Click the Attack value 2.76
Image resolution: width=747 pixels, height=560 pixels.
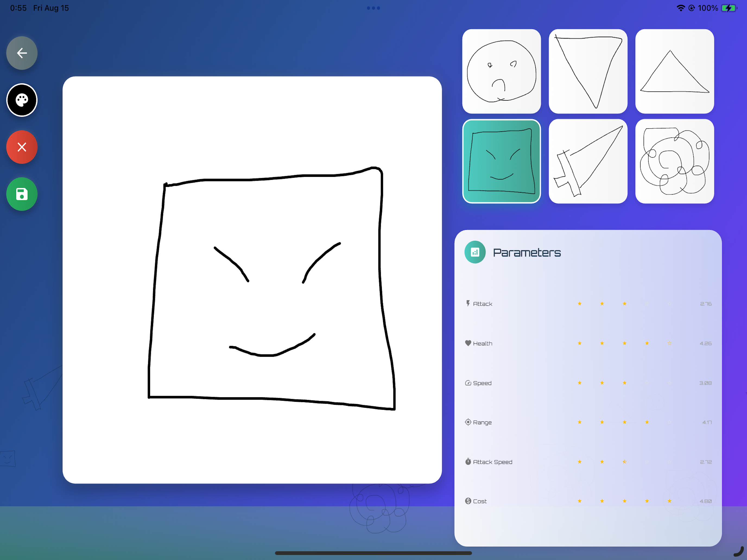point(705,304)
